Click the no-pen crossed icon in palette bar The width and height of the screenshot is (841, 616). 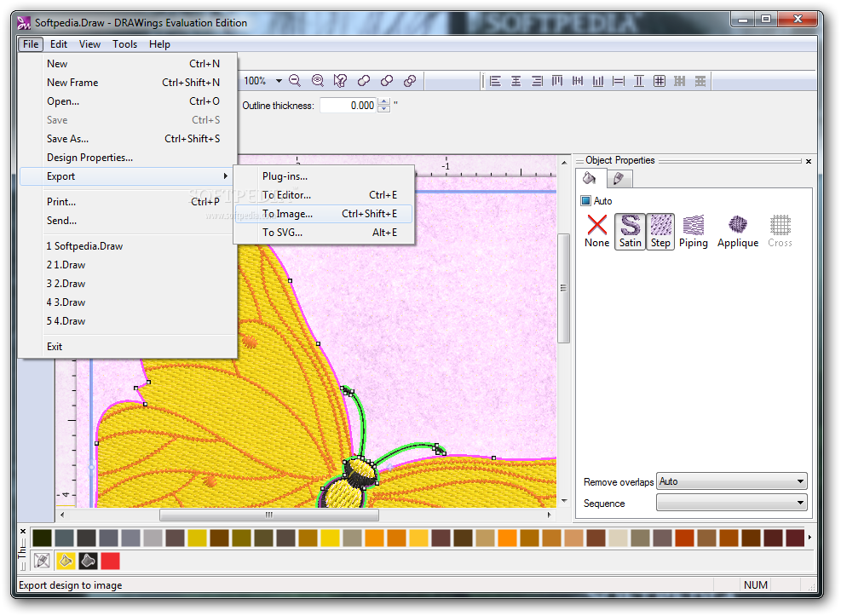click(42, 561)
